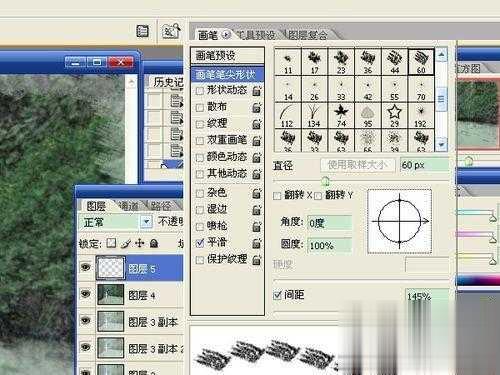Uncheck the 间距 checkbox
This screenshot has height=375, width=500.
277,295
